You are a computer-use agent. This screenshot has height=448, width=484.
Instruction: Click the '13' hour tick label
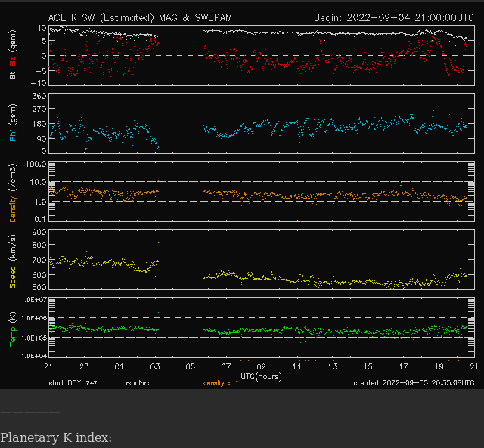[x=333, y=366]
